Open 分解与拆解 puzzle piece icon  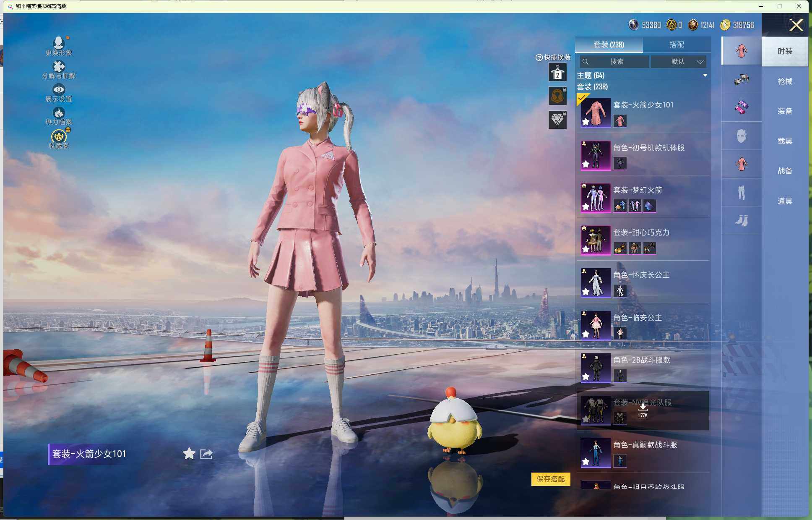(58, 67)
